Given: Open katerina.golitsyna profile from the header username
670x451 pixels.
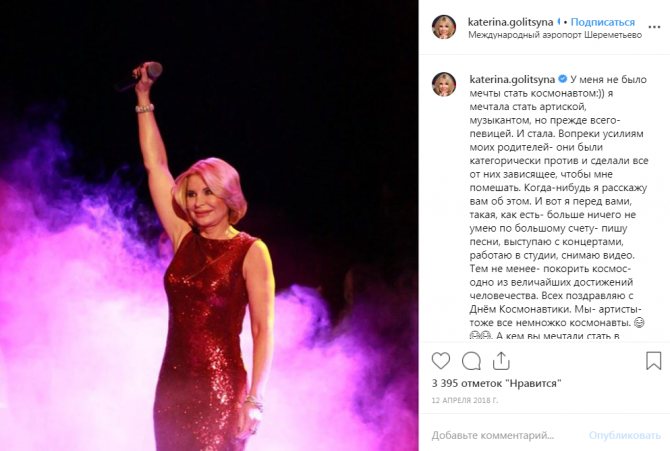Looking at the screenshot, I should [x=510, y=22].
